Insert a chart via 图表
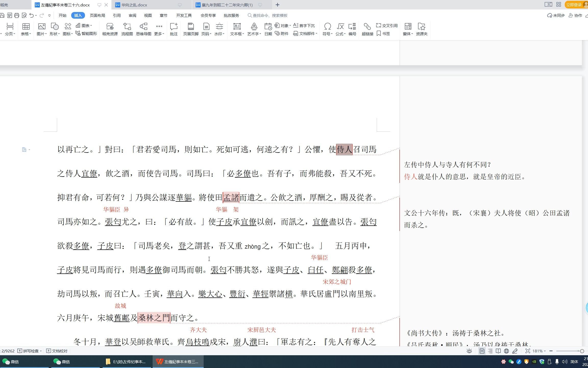Image resolution: width=588 pixels, height=368 pixels. (x=84, y=26)
